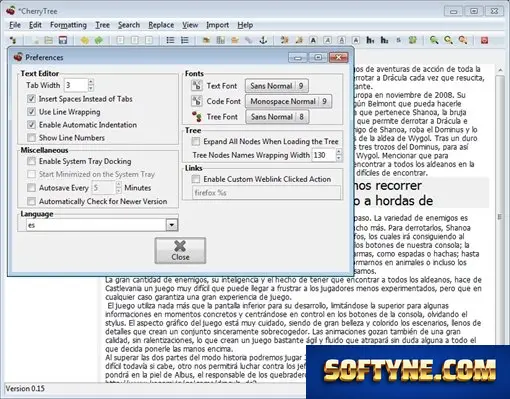
Task: Click the anchor insert icon in toolbar
Action: click(x=263, y=40)
